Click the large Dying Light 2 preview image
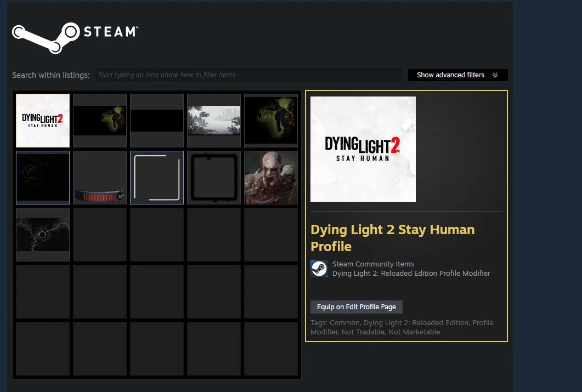The image size is (582, 392). coord(363,149)
